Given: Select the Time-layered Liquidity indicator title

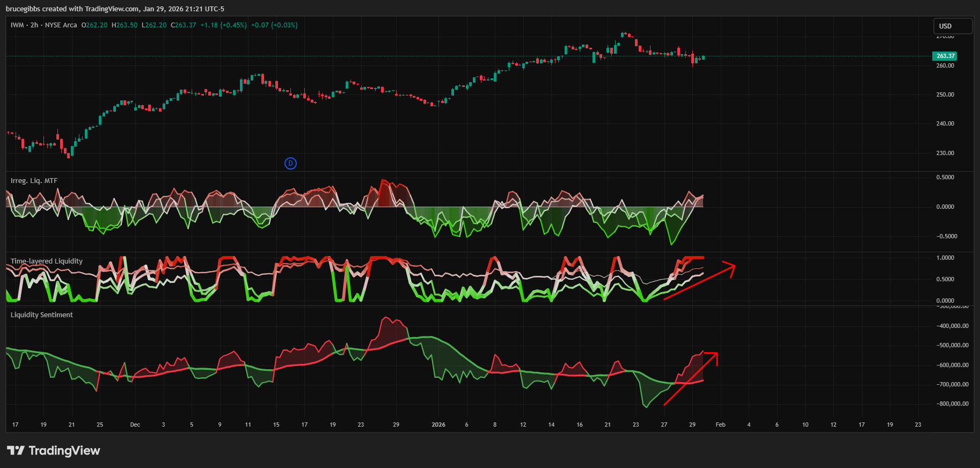Looking at the screenshot, I should click(47, 261).
